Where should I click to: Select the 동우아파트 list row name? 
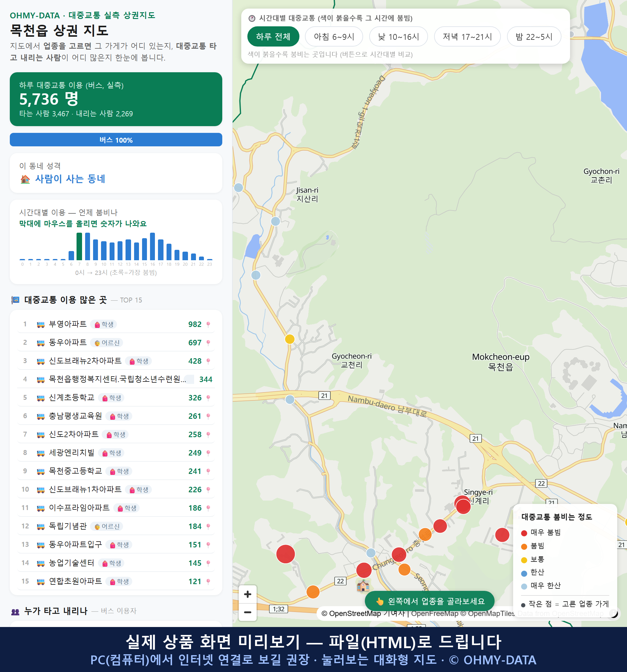pyautogui.click(x=68, y=342)
